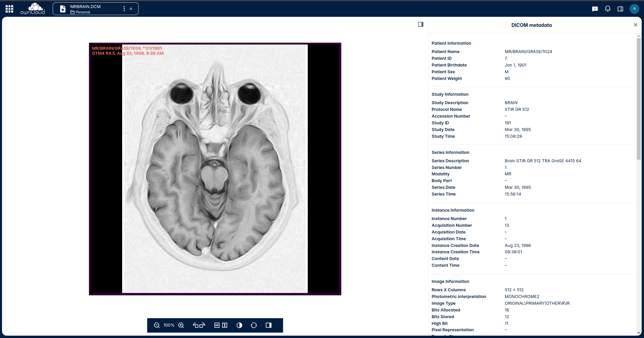Reset the image view
Viewport: 644px width, 338px height.
pos(254,325)
